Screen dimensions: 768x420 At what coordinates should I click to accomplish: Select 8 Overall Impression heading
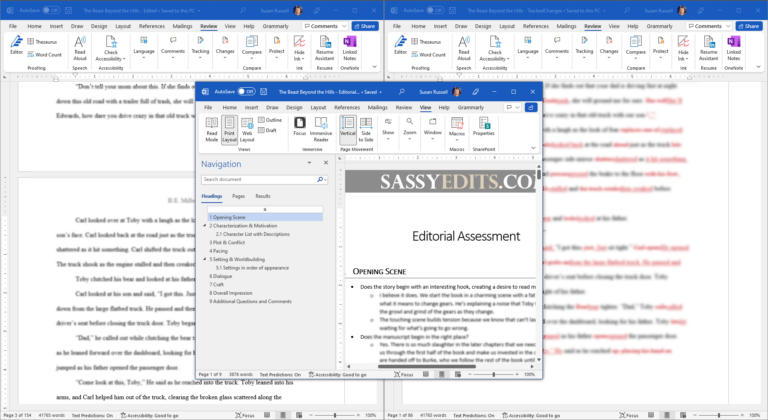point(231,293)
